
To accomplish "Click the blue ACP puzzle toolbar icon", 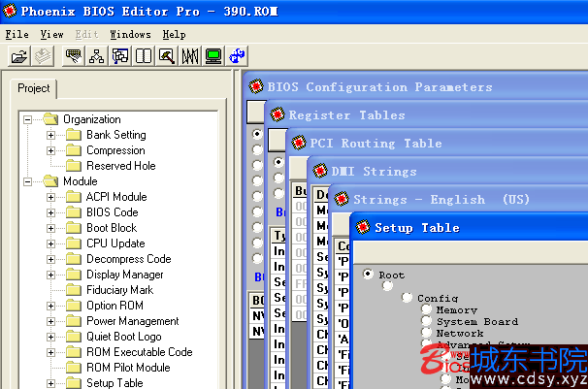I will pyautogui.click(x=237, y=56).
